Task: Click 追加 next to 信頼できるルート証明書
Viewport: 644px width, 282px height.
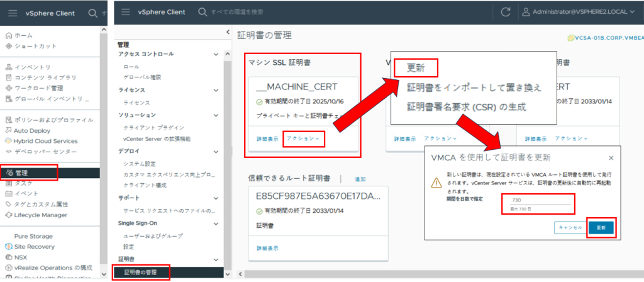Action: [x=360, y=179]
